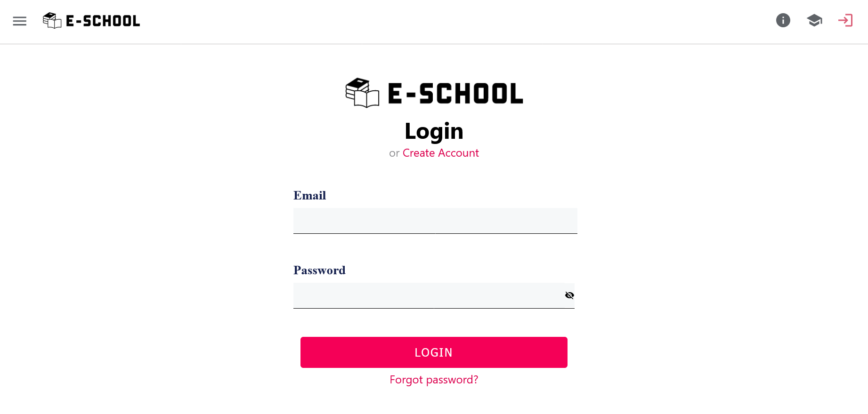Focus the Password input field

[x=426, y=295]
